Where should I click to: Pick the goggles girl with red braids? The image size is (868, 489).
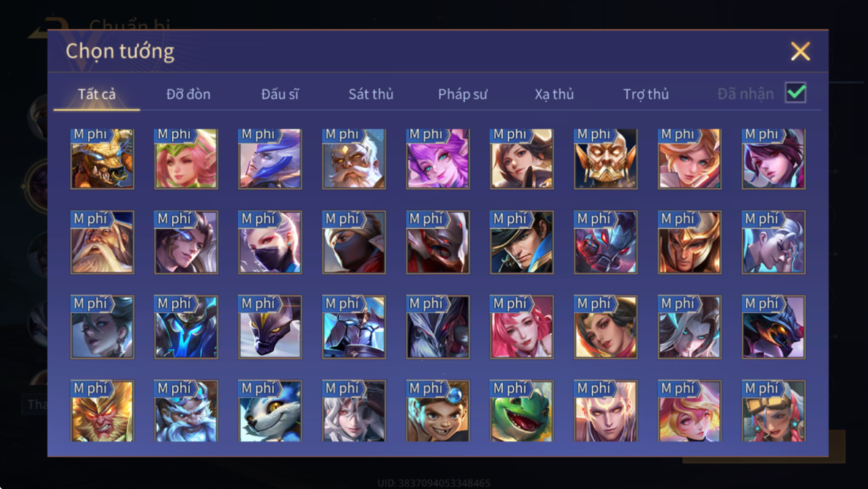coord(774,411)
